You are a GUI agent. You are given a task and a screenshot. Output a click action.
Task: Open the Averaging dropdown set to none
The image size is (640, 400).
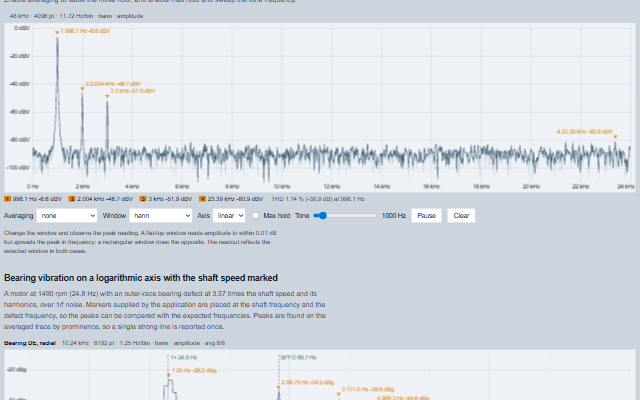click(67, 216)
